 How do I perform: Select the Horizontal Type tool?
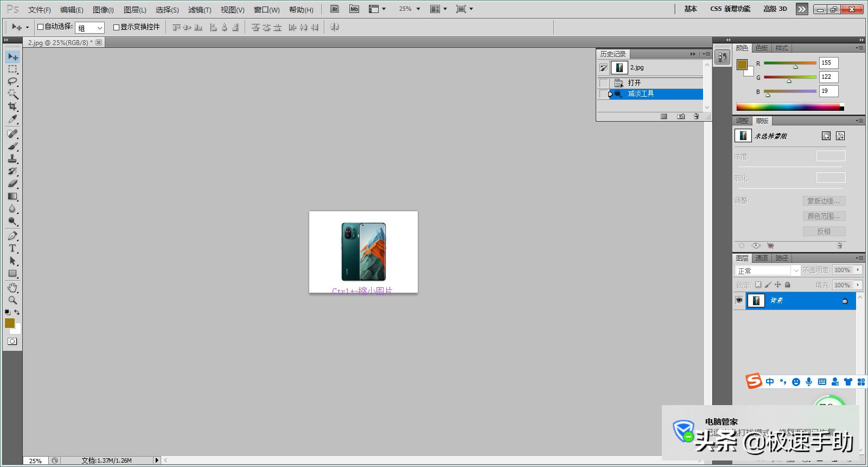pos(12,248)
